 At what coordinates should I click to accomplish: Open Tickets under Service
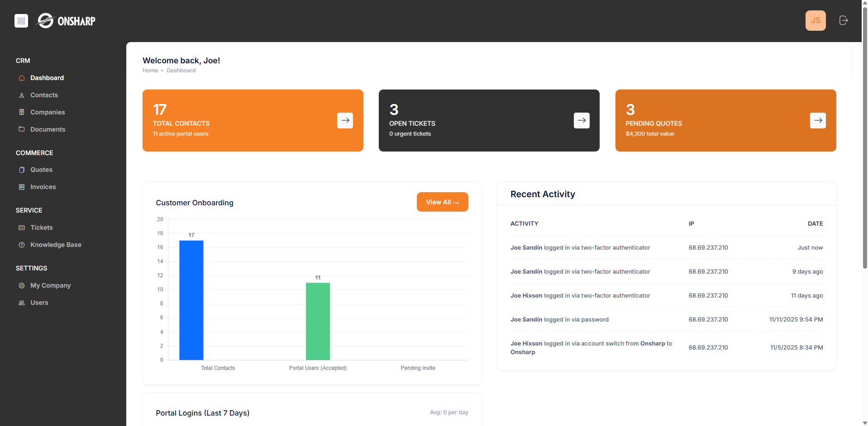click(41, 227)
